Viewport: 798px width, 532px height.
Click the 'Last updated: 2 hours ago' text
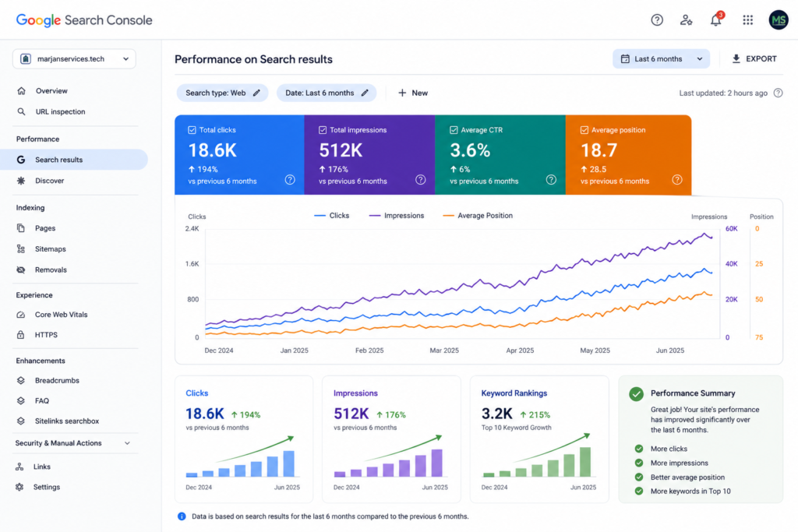723,93
